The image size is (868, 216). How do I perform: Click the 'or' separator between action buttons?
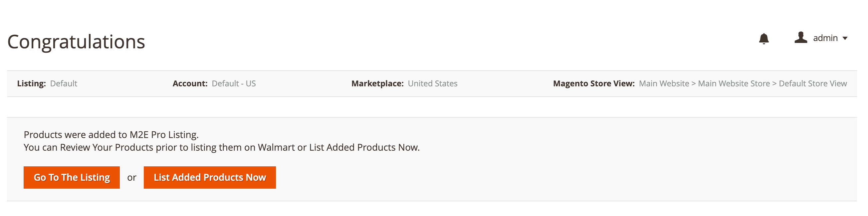pyautogui.click(x=132, y=177)
